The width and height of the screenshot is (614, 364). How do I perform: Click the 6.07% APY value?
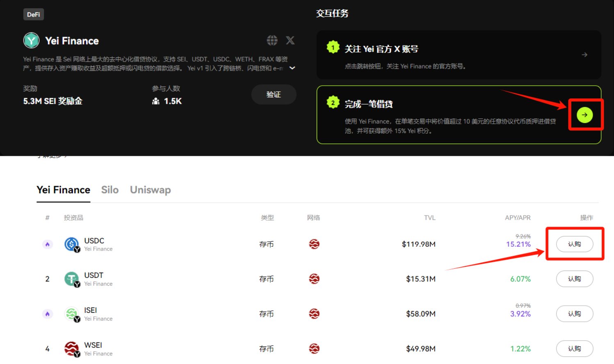tap(520, 279)
